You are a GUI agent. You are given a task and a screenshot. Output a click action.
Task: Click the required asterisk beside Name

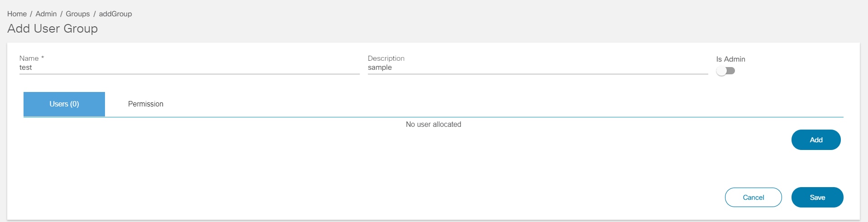pos(43,58)
